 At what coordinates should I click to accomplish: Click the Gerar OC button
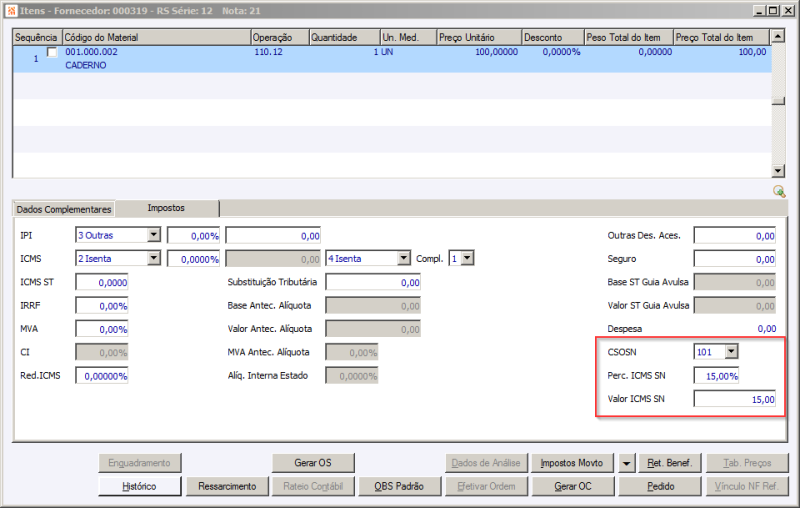click(573, 487)
